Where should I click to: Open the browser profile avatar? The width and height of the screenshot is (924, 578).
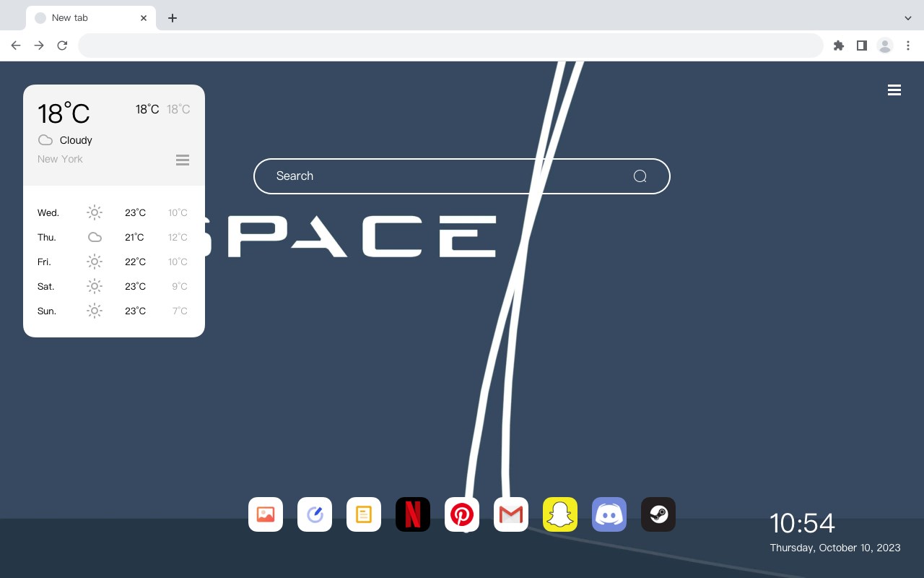(885, 46)
